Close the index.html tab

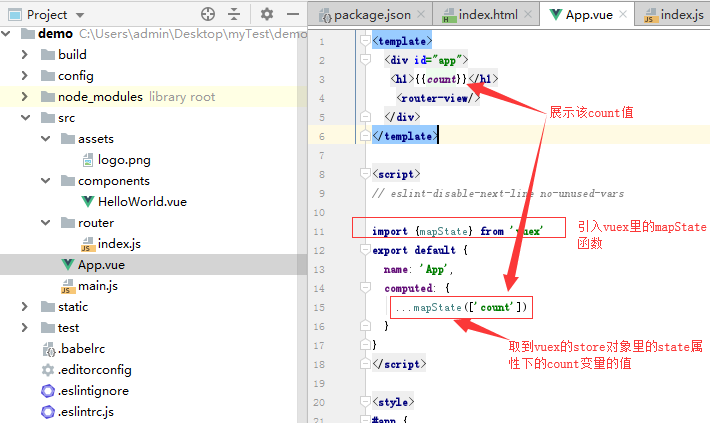tap(528, 14)
